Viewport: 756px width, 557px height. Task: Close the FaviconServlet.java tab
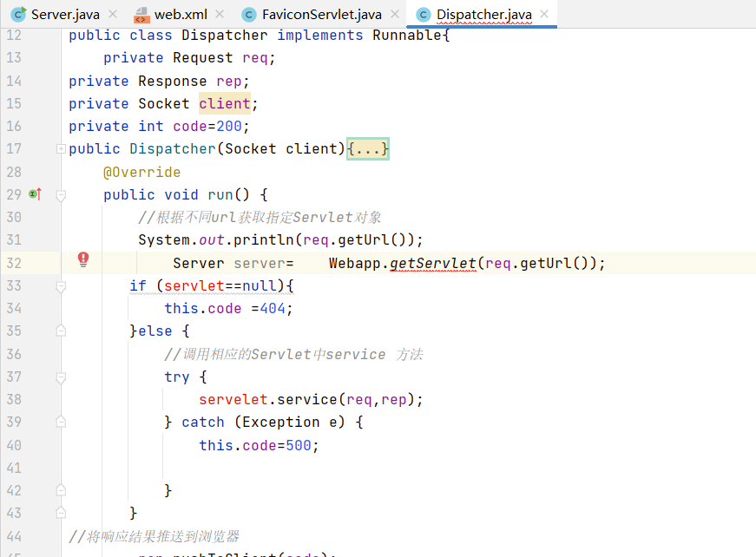(x=395, y=14)
